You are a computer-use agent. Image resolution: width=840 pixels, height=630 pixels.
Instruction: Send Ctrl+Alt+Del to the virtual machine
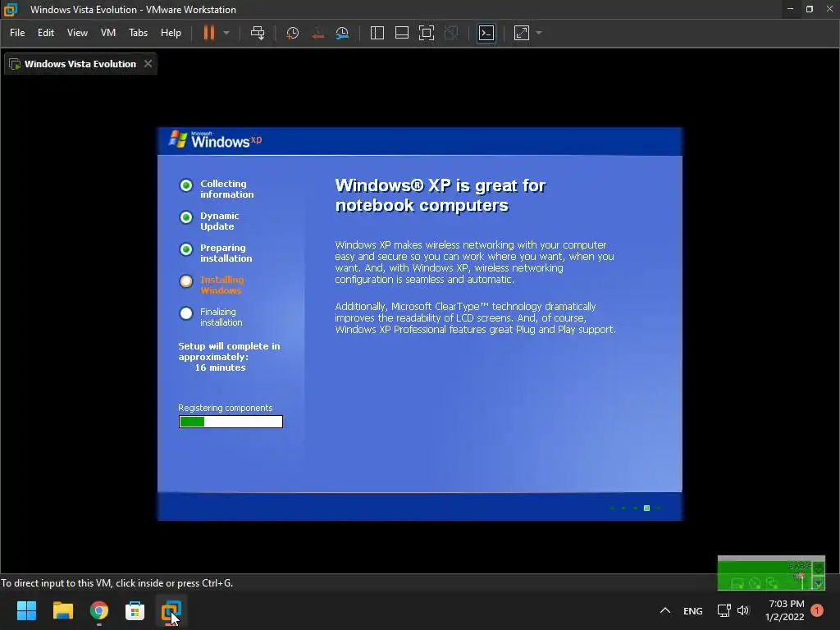click(258, 33)
